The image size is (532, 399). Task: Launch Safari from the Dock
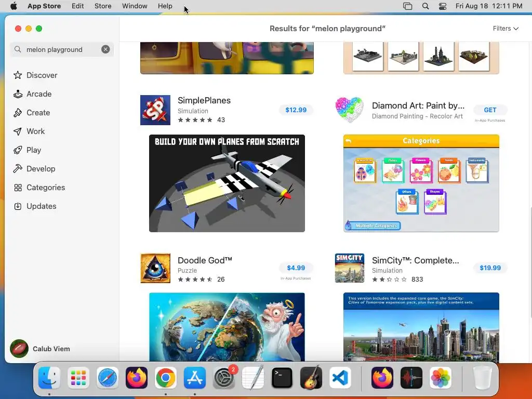108,378
